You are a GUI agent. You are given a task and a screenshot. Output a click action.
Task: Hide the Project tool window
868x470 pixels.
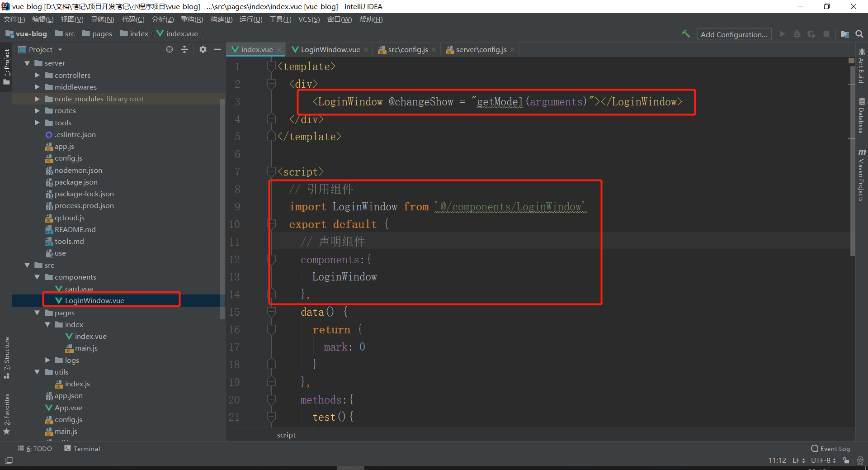point(217,49)
